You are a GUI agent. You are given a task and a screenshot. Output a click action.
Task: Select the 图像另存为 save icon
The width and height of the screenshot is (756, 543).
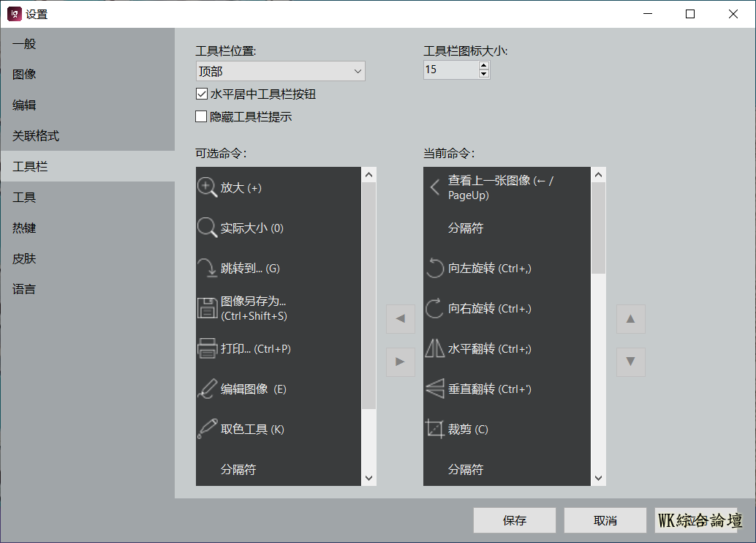tap(208, 308)
